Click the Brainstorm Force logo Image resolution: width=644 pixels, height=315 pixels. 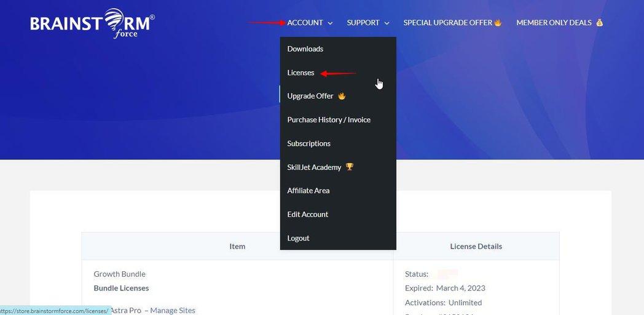(92, 23)
